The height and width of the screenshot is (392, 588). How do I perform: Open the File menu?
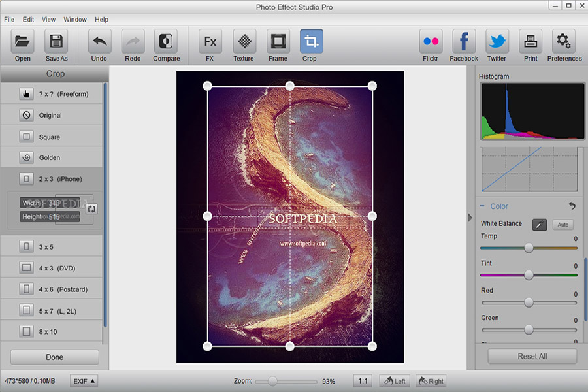pos(9,20)
